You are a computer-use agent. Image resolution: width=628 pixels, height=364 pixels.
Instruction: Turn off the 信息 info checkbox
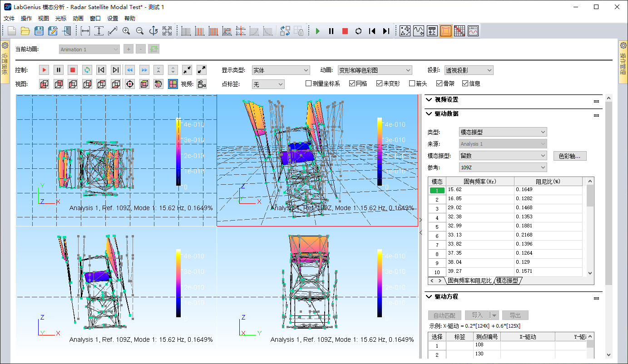(x=471, y=84)
